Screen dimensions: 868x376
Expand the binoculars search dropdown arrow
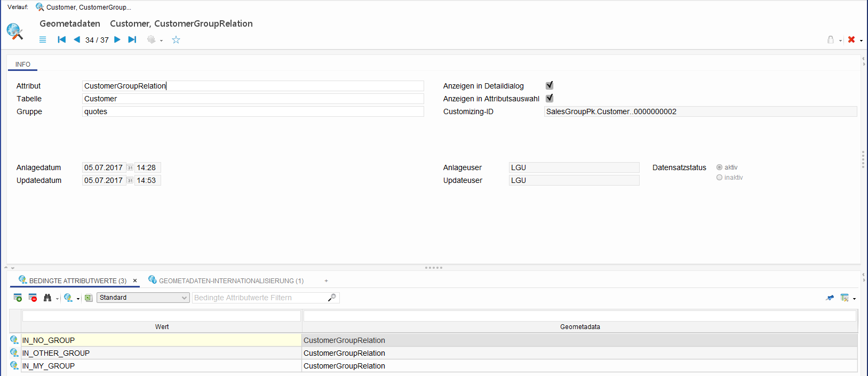pyautogui.click(x=57, y=299)
